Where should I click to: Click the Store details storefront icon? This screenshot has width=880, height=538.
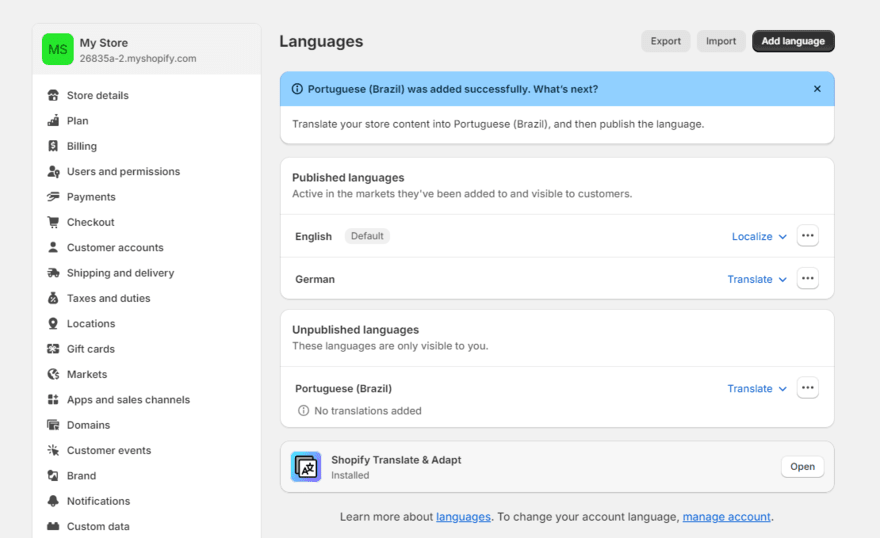click(x=53, y=95)
